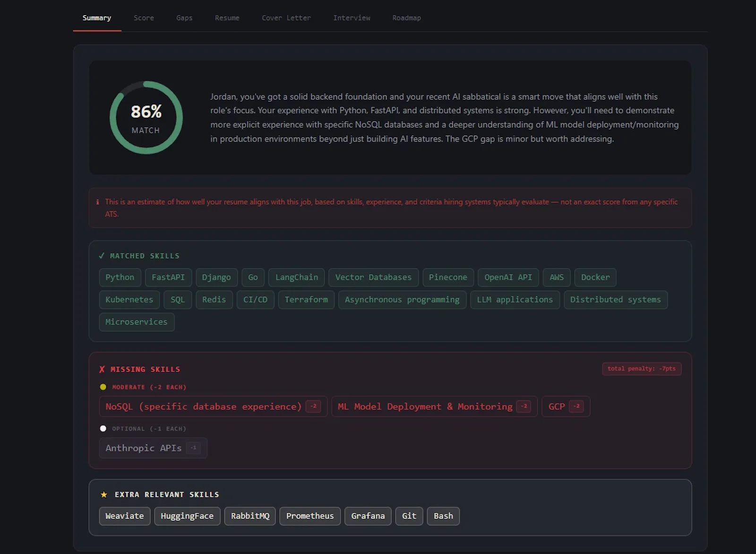The image size is (756, 554).
Task: Click the Bash extra skill chip
Action: 443,516
